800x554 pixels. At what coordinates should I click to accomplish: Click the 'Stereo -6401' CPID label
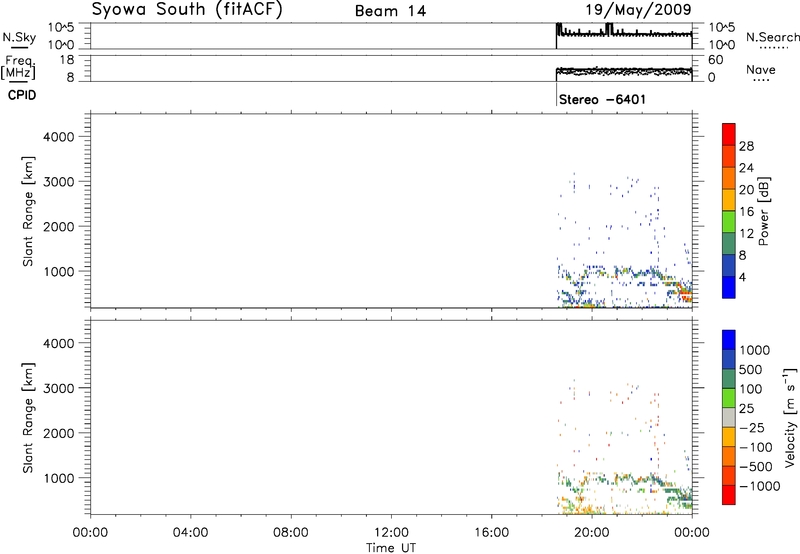[x=602, y=99]
